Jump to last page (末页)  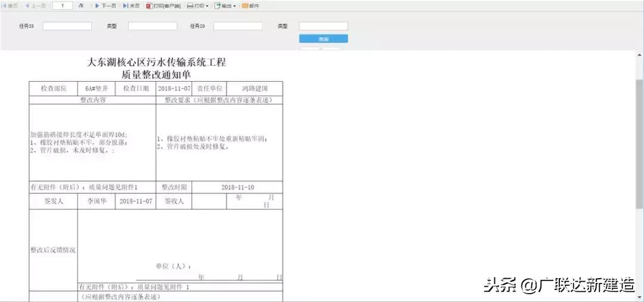(x=131, y=6)
